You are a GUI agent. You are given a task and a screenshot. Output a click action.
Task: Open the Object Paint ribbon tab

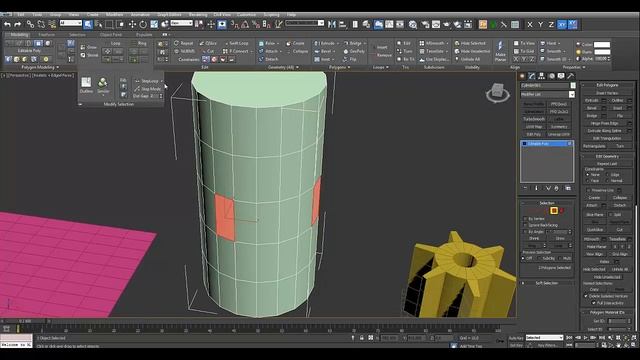pyautogui.click(x=111, y=35)
